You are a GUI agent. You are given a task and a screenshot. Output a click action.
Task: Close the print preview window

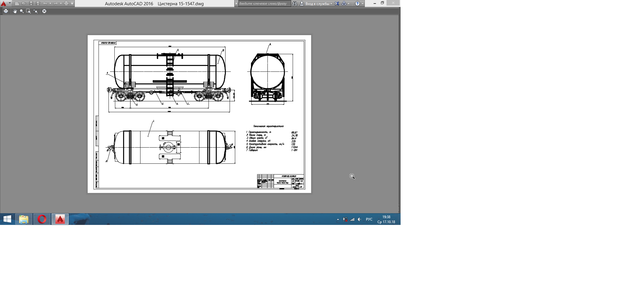pos(44,11)
